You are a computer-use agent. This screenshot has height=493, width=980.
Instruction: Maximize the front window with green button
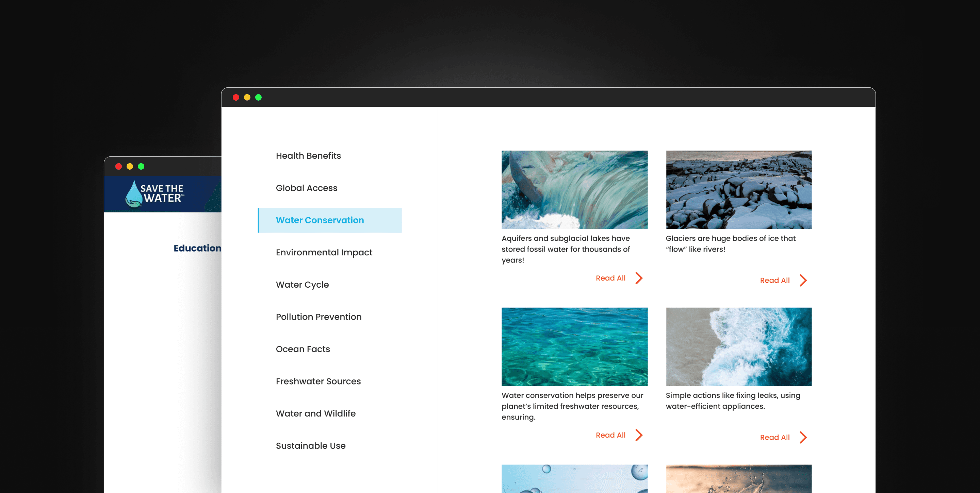click(x=258, y=97)
